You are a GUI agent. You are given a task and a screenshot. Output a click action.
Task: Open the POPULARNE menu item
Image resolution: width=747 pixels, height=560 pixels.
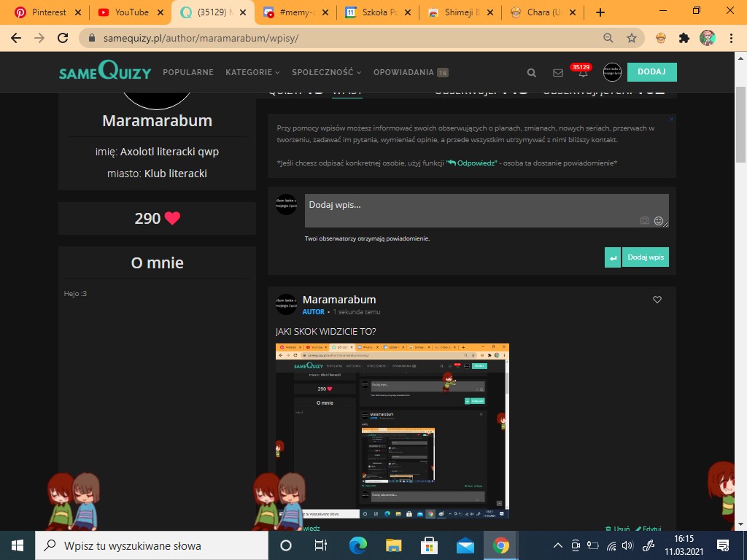coord(188,72)
